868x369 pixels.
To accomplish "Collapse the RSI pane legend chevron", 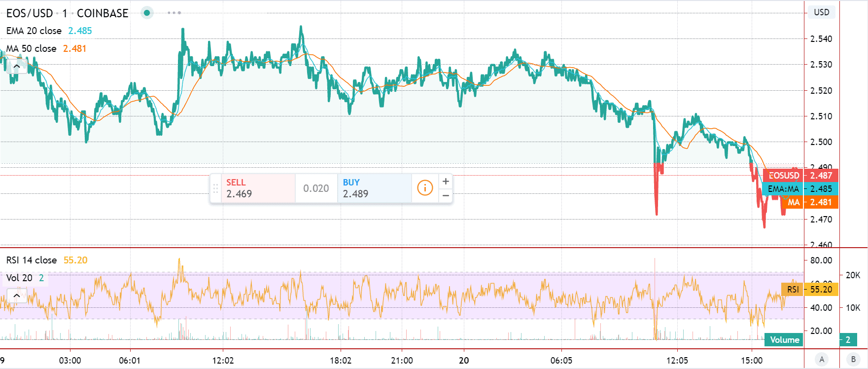I will pyautogui.click(x=17, y=295).
